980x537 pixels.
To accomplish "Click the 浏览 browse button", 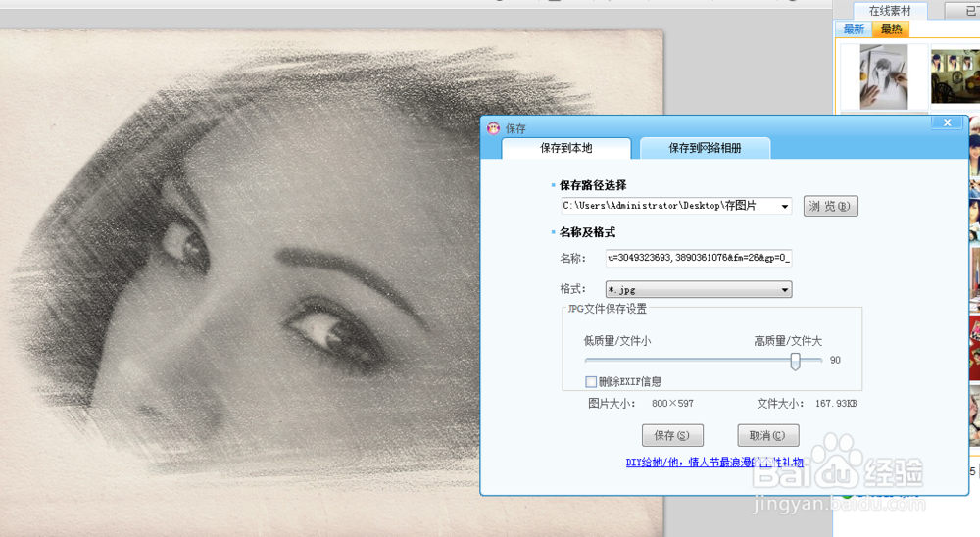I will click(x=830, y=206).
